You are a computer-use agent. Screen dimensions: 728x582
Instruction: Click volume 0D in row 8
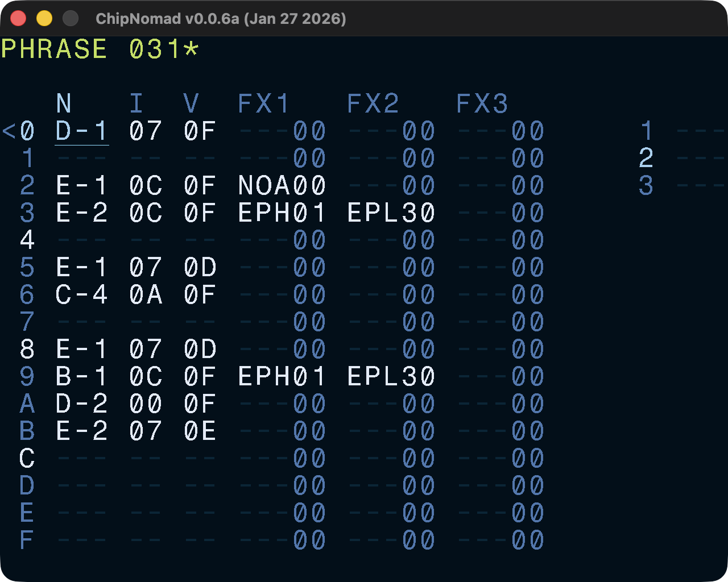click(x=200, y=350)
